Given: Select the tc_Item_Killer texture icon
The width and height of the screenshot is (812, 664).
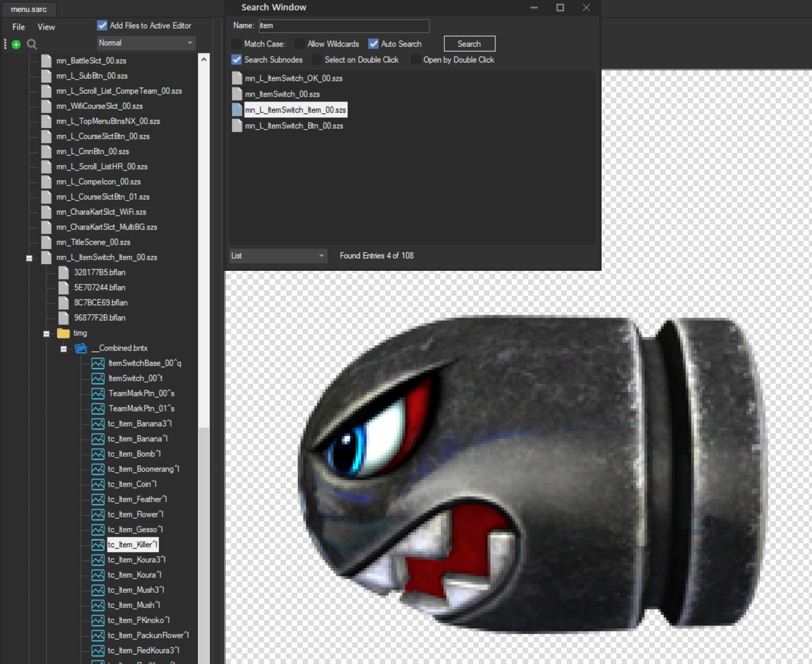Looking at the screenshot, I should (98, 544).
